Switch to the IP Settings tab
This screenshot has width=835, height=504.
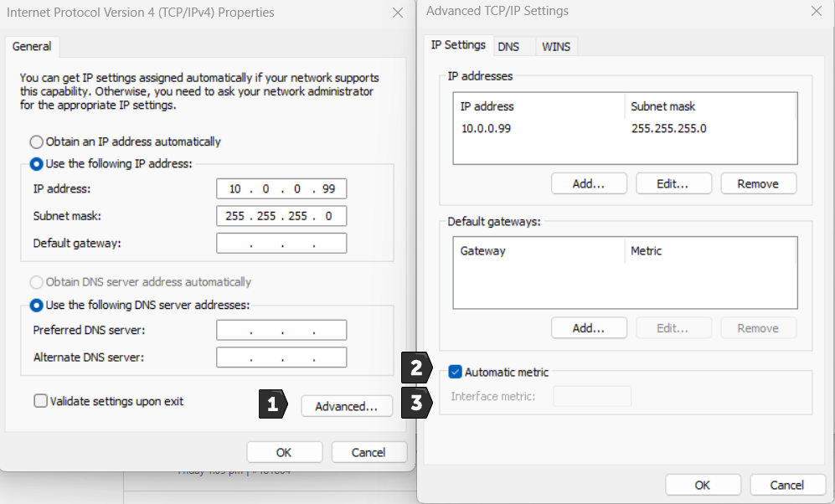pyautogui.click(x=458, y=45)
